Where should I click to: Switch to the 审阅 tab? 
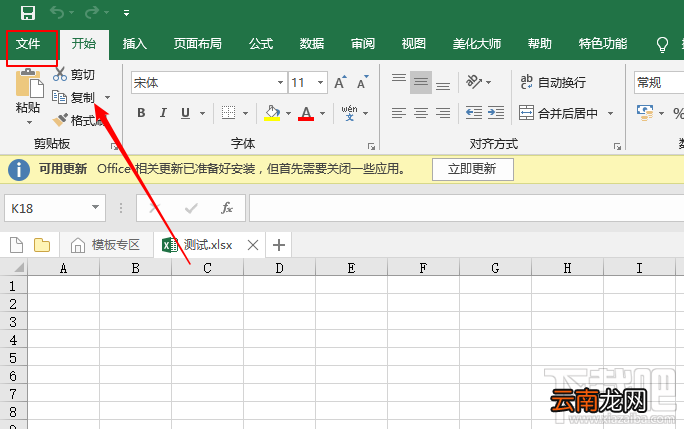363,44
